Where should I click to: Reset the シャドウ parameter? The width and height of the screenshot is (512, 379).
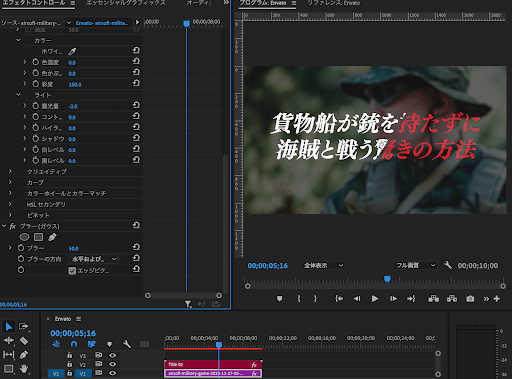point(136,138)
